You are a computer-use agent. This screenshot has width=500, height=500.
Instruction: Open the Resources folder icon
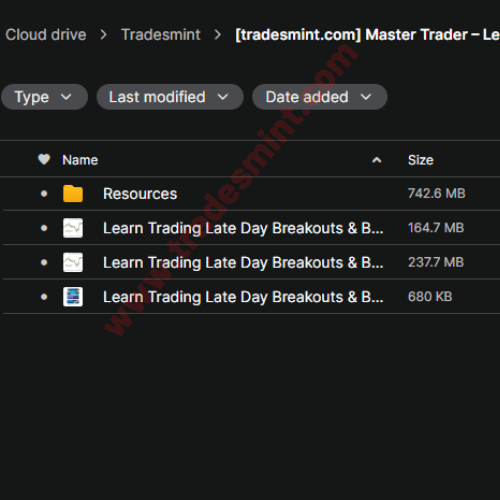tap(73, 194)
